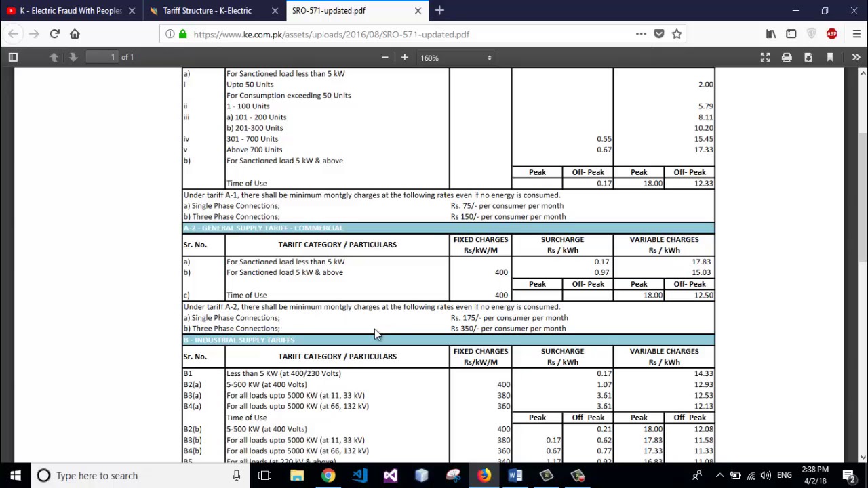The height and width of the screenshot is (488, 868).
Task: Click 'Rs 350/- per consumer per month'
Action: pos(508,329)
